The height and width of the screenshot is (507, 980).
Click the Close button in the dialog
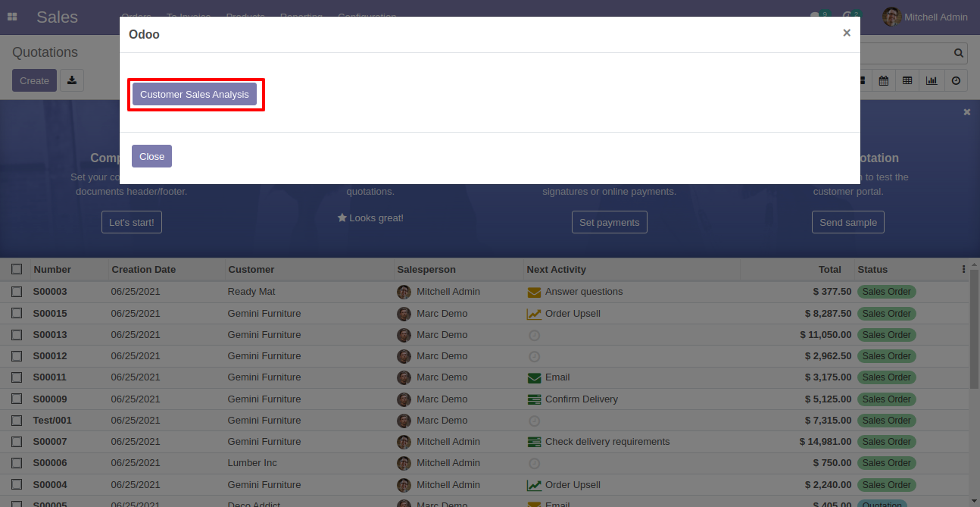coord(151,156)
